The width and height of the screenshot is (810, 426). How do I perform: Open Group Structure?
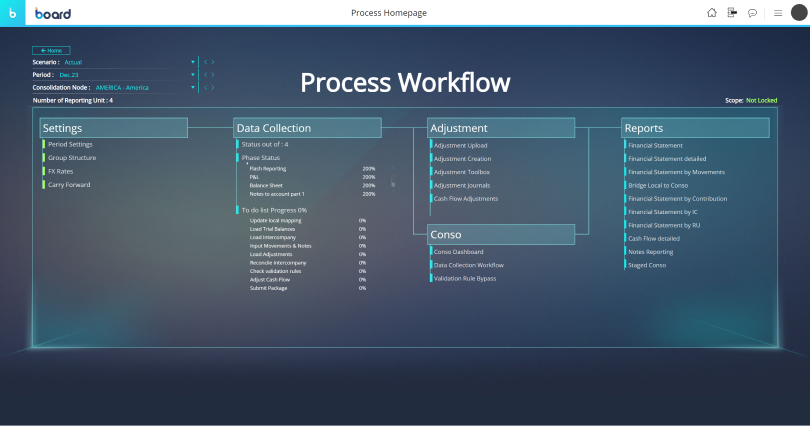coord(72,158)
